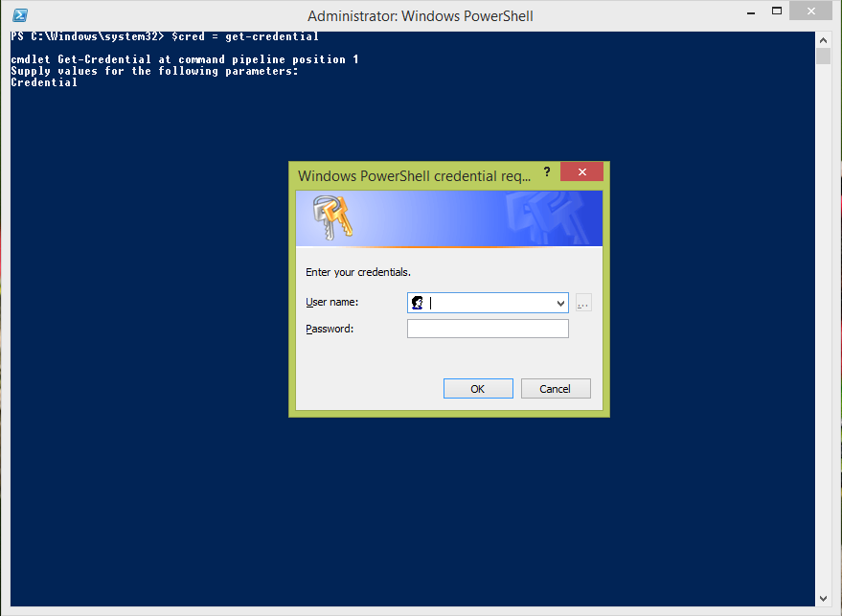
Task: Click the user avatar icon in User name field
Action: [x=418, y=303]
